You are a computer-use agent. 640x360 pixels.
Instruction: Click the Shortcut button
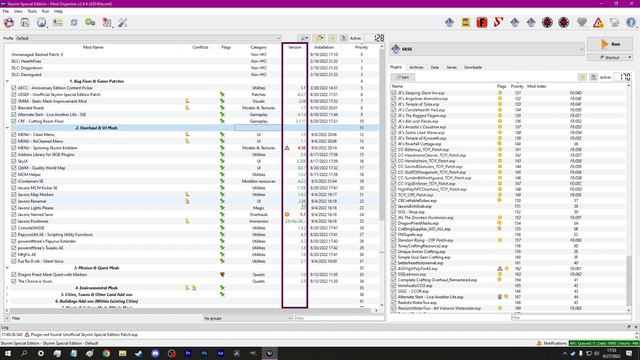pos(607,58)
